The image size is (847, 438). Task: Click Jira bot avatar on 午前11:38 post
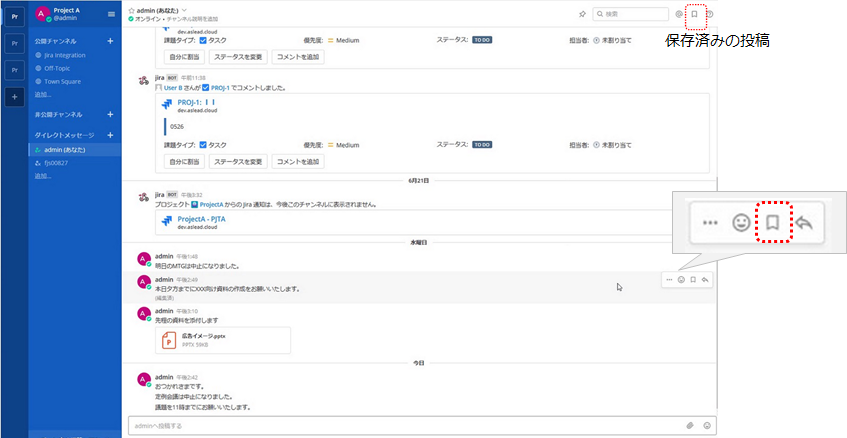(144, 80)
